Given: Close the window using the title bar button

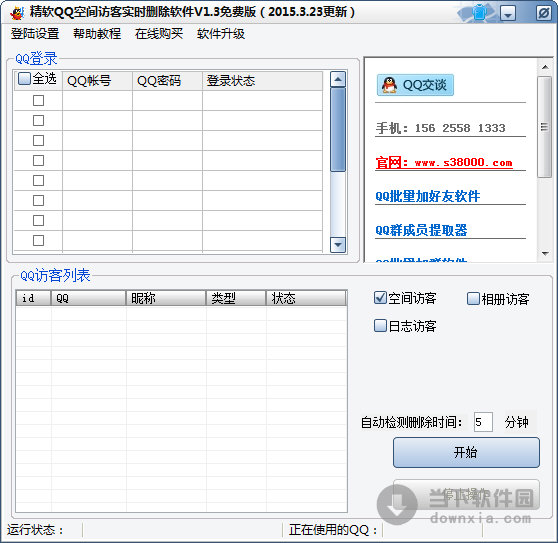Looking at the screenshot, I should tap(543, 14).
